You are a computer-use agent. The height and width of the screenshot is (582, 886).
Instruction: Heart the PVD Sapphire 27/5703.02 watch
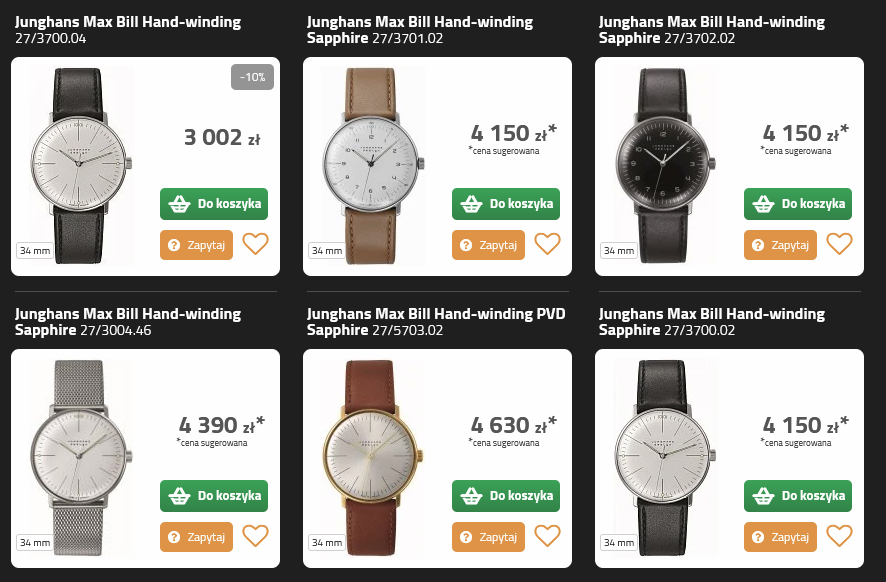click(548, 536)
